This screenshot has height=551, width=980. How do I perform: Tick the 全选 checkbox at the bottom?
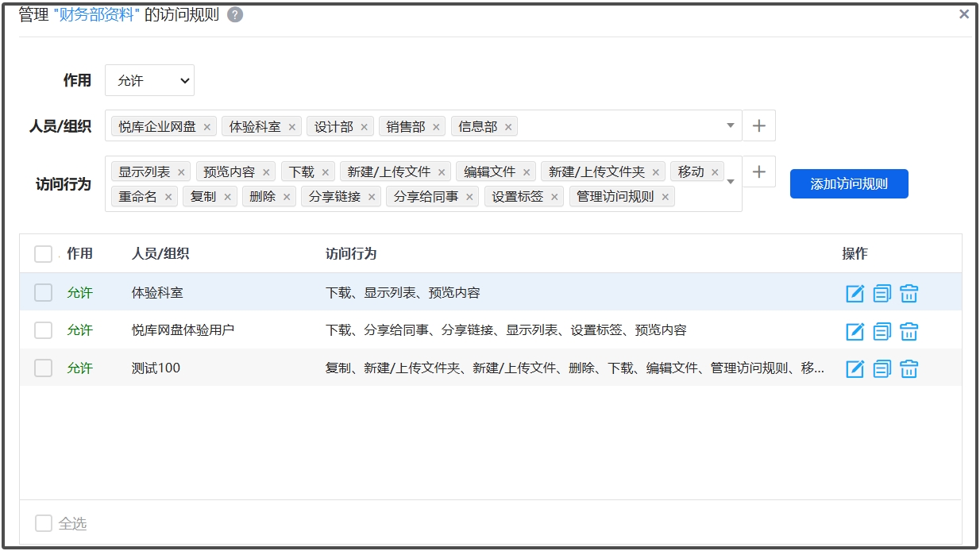[44, 523]
